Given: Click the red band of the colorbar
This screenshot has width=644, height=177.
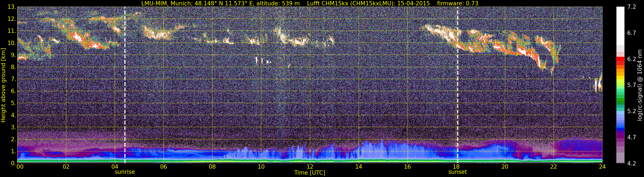Looking at the screenshot, I should (620, 59).
